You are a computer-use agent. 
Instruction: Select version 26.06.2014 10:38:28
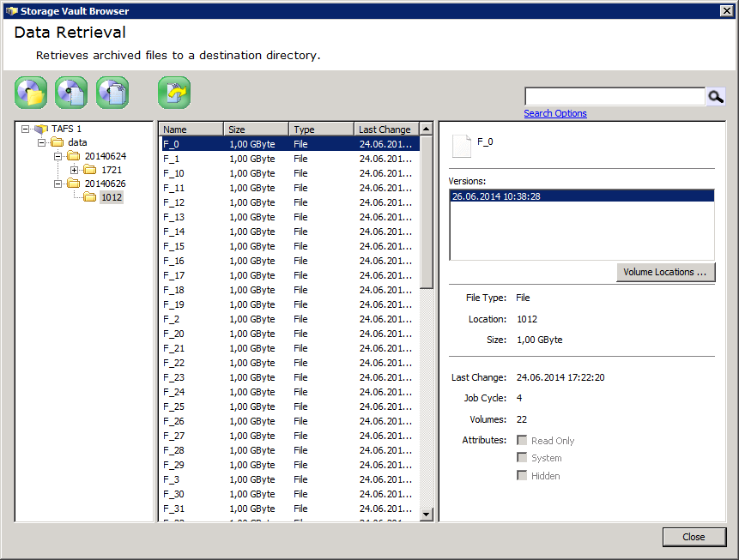point(582,196)
